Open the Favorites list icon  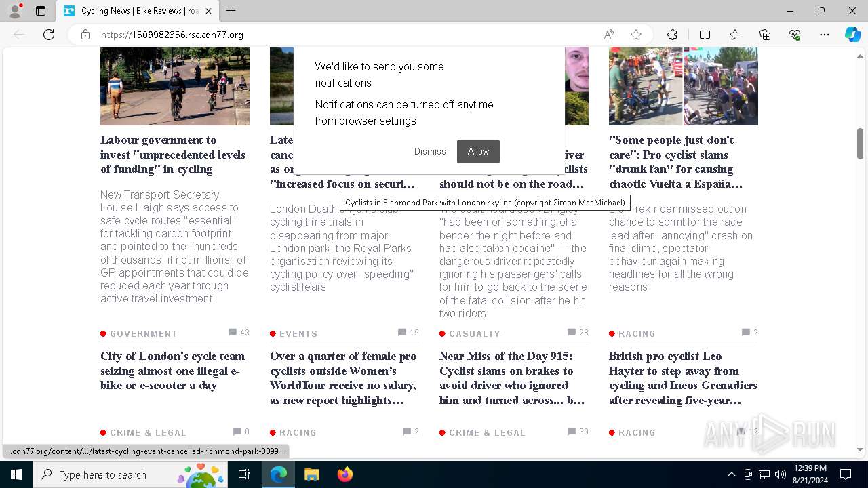(x=735, y=35)
